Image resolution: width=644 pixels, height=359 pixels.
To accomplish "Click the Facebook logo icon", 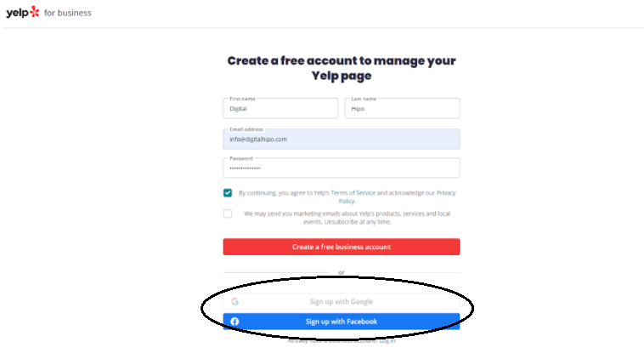I will click(234, 322).
